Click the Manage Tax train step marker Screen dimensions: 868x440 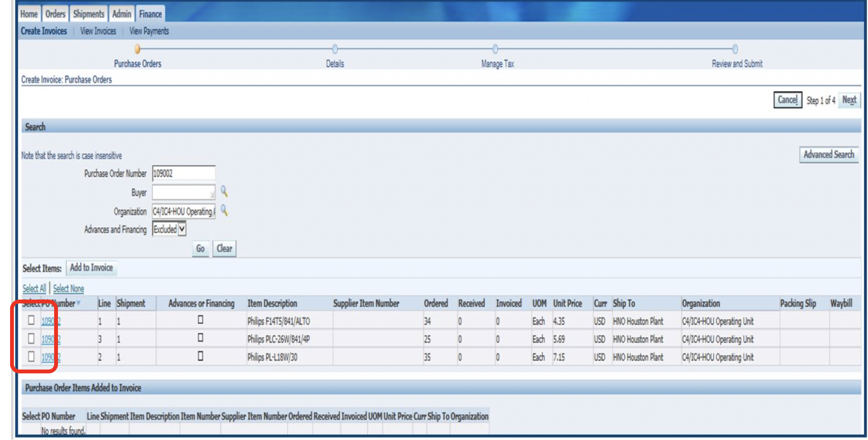click(x=495, y=49)
